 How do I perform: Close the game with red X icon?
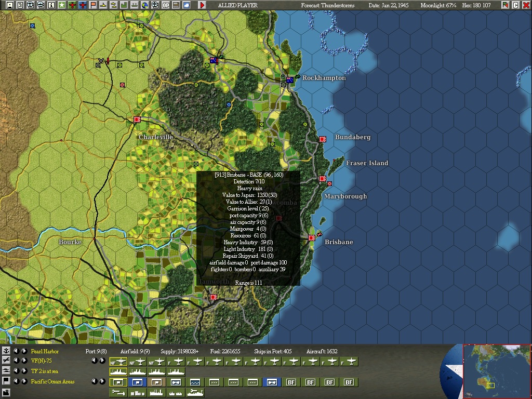point(526,5)
